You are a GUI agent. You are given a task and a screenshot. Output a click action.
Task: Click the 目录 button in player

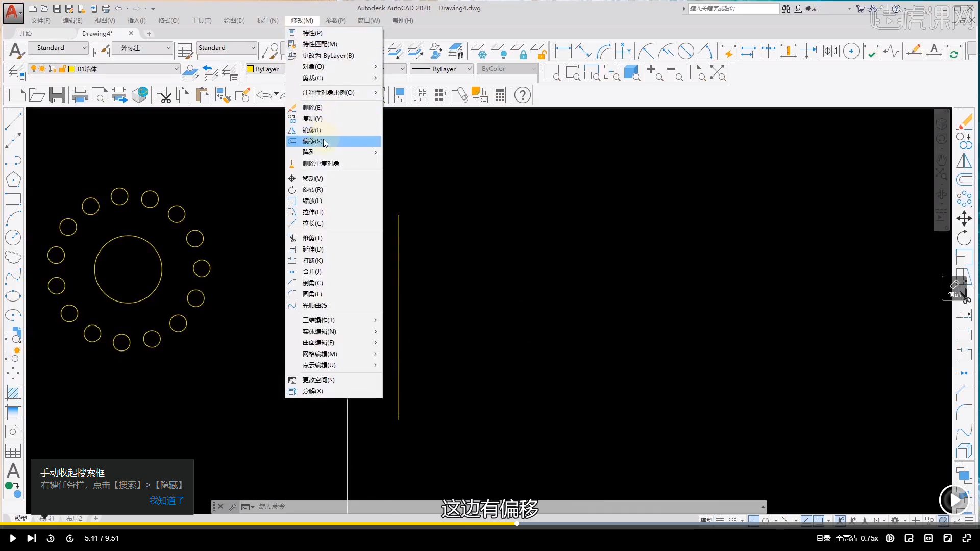pyautogui.click(x=823, y=538)
